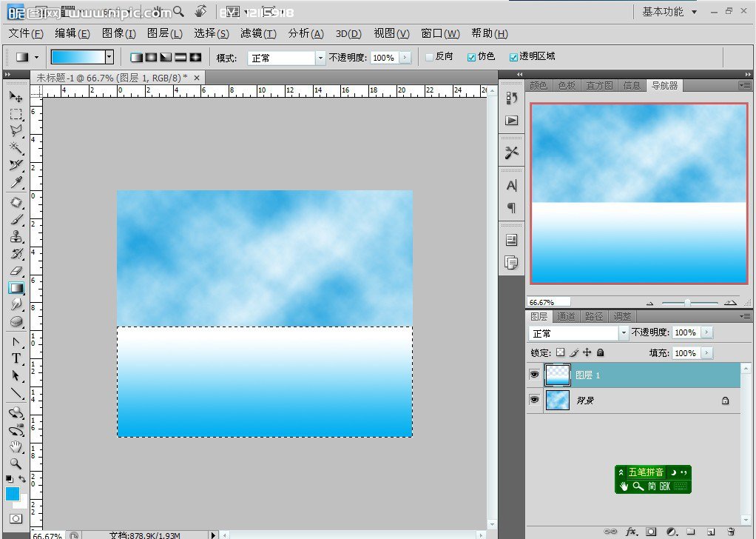Switch to the 通道 tab
This screenshot has width=756, height=539.
pyautogui.click(x=566, y=317)
